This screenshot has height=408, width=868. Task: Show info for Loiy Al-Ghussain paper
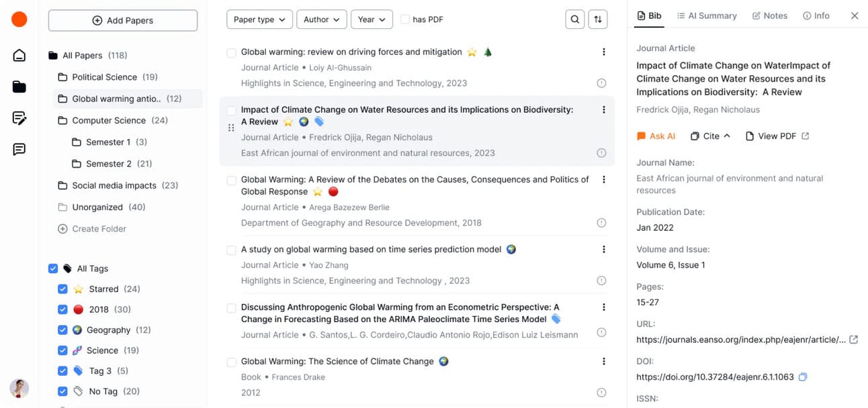[601, 83]
